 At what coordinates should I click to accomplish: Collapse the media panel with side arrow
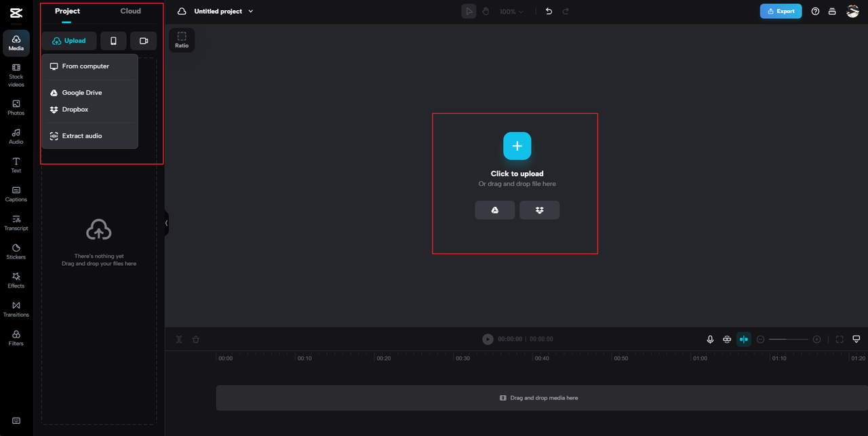(167, 222)
